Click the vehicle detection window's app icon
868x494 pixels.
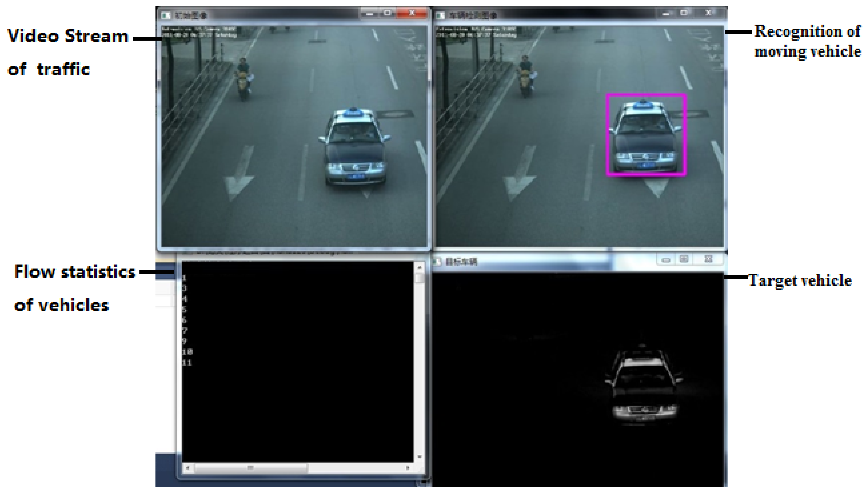pyautogui.click(x=440, y=15)
